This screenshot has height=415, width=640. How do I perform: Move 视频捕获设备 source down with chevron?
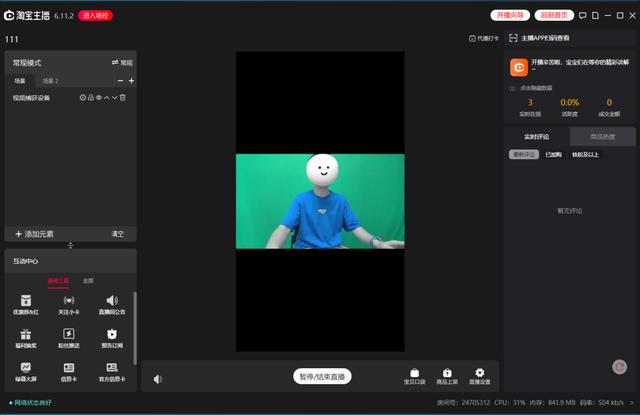(115, 98)
